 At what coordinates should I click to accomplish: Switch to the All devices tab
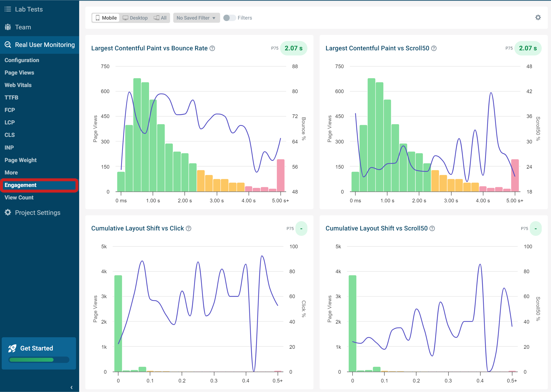[x=160, y=18]
